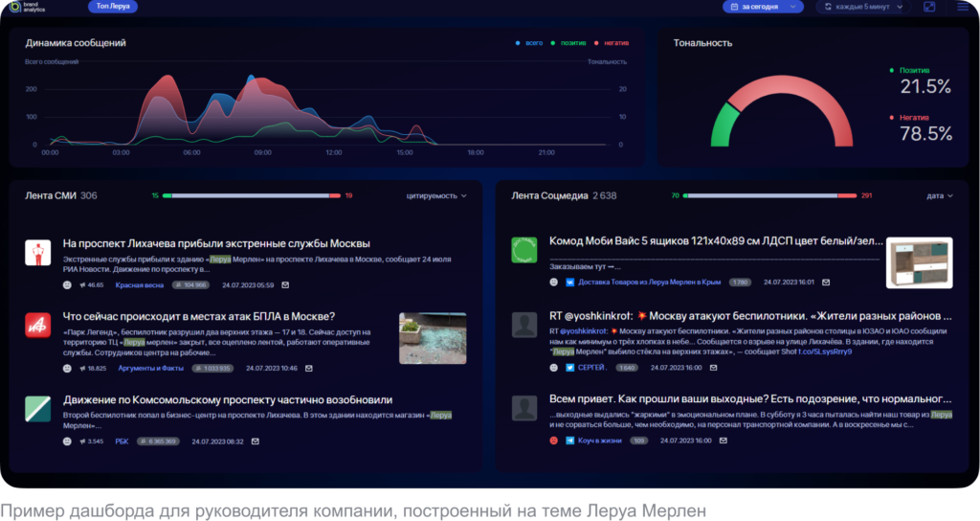Click VK icon beside Доставка Товаров
Viewport: 980px width, 521px height.
tap(569, 283)
